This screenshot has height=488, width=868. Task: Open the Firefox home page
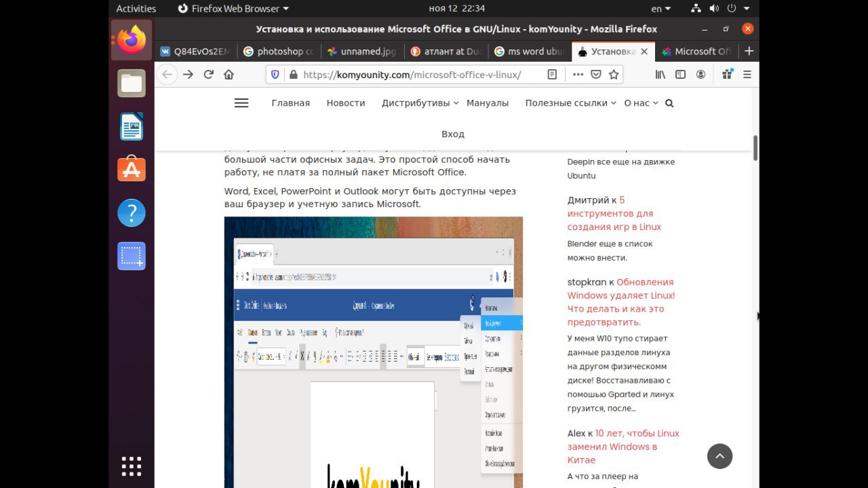(229, 75)
